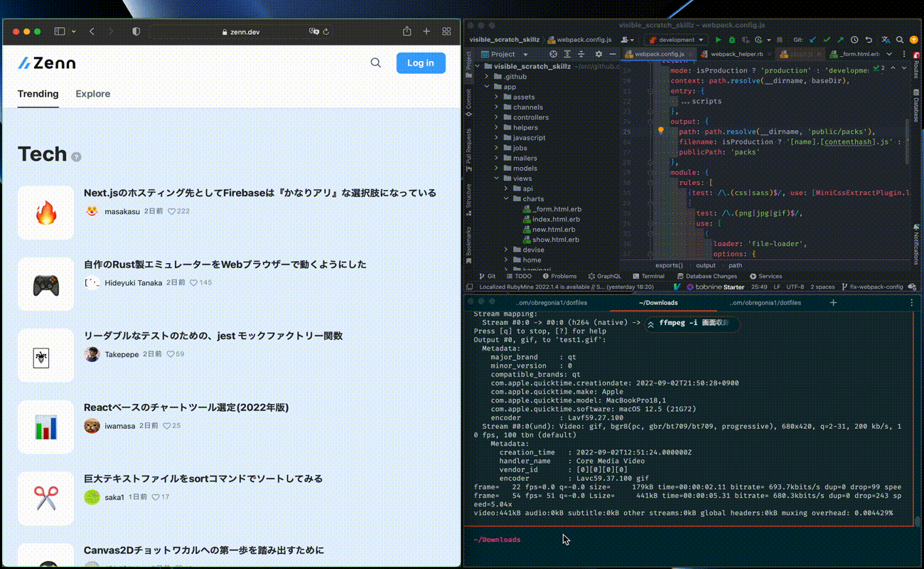Open the Explore tab on Zenn

pos(93,94)
